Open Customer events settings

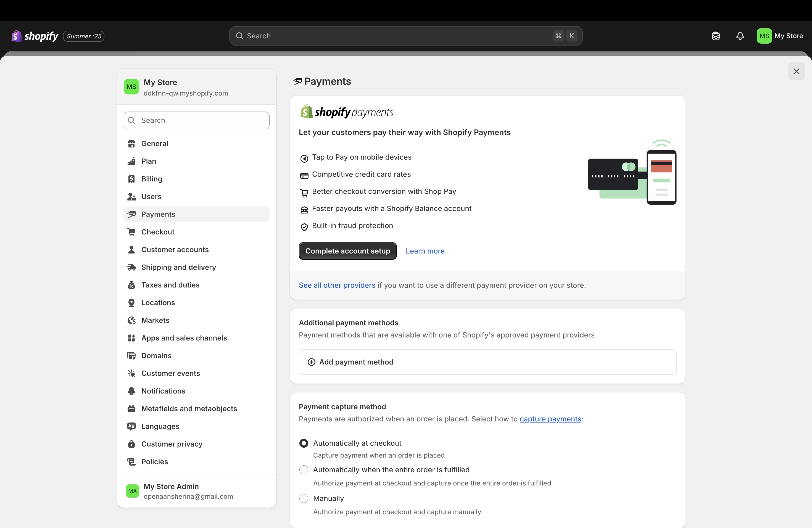click(x=197, y=373)
